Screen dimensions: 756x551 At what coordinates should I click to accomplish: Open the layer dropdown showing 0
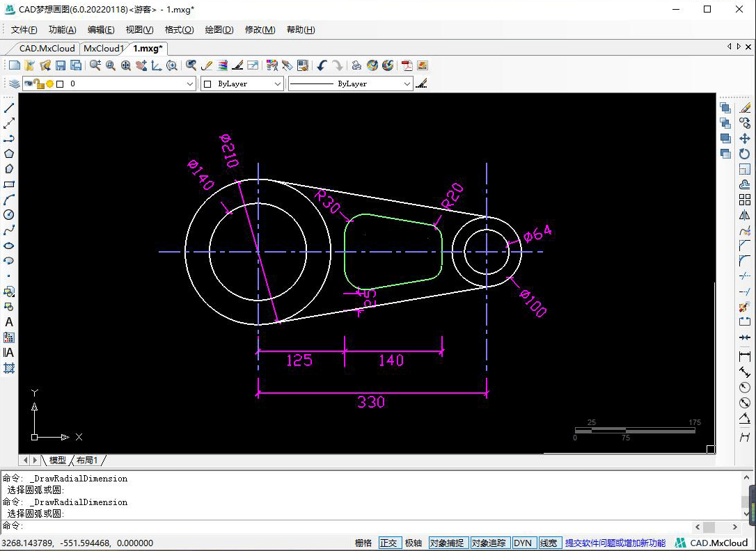coord(190,83)
